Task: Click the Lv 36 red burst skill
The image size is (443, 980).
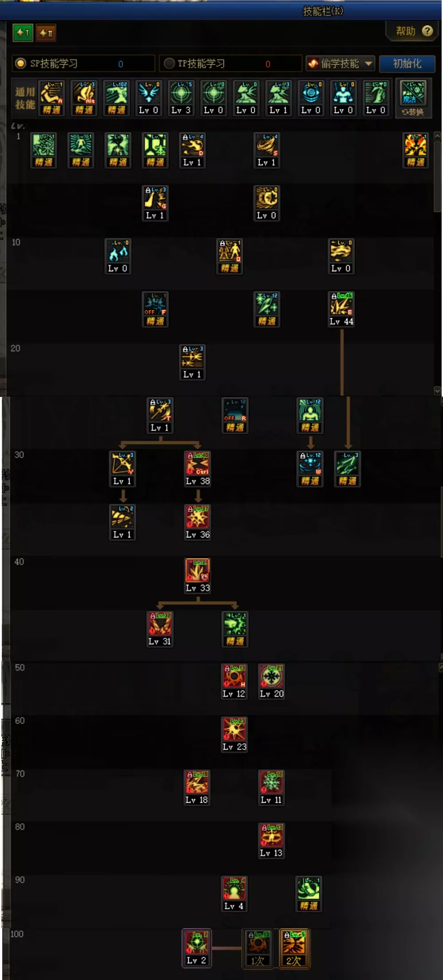Action: point(197,517)
